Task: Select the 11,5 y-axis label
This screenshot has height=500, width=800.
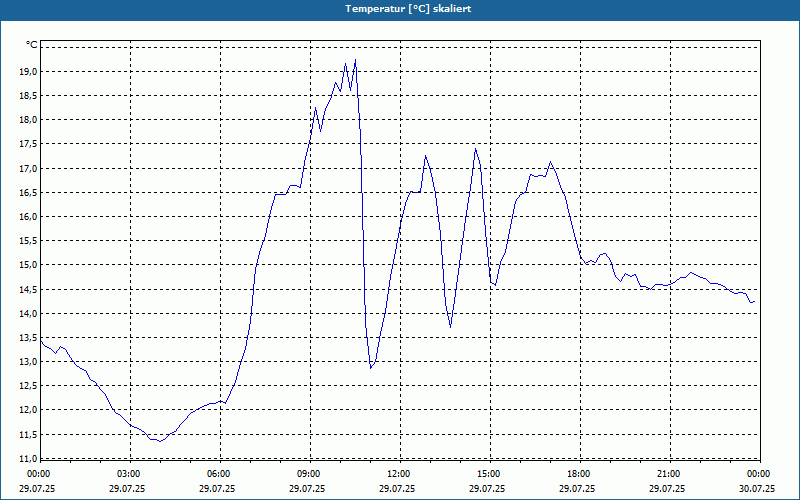Action: [28, 435]
